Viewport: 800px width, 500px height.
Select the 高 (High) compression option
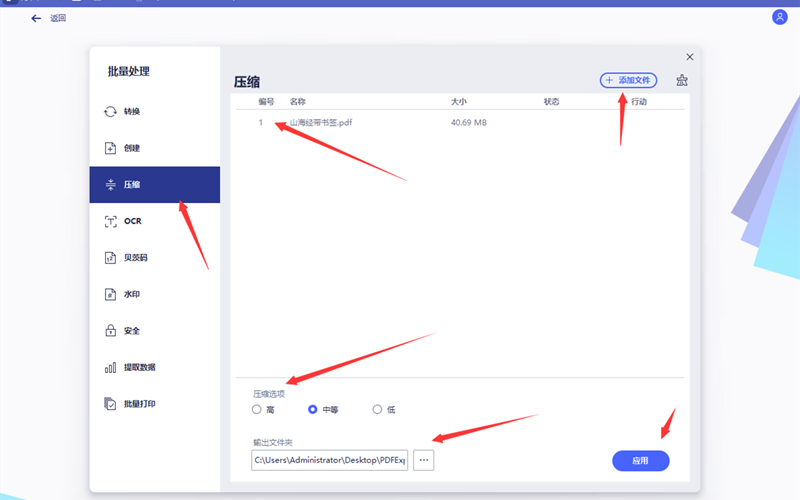(257, 409)
